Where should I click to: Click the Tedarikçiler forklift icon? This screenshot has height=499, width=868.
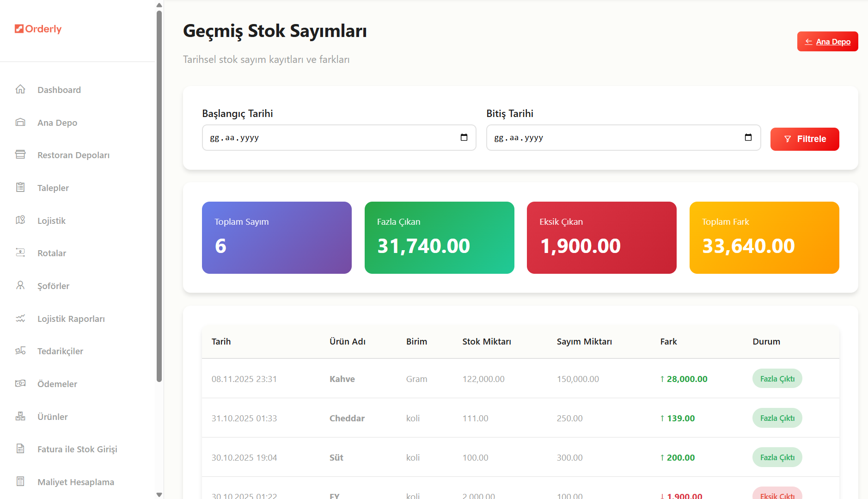[x=20, y=351]
